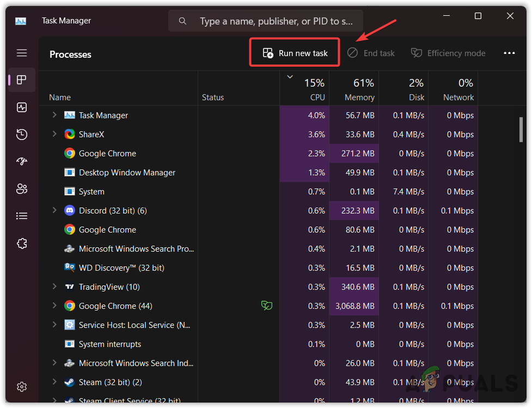
Task: Click End task button
Action: pos(371,53)
